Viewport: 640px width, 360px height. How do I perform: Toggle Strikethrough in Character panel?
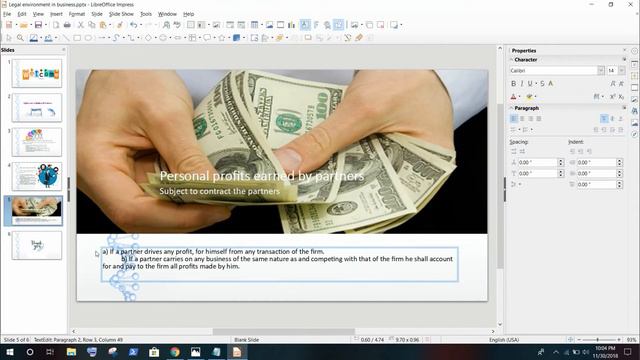[542, 84]
